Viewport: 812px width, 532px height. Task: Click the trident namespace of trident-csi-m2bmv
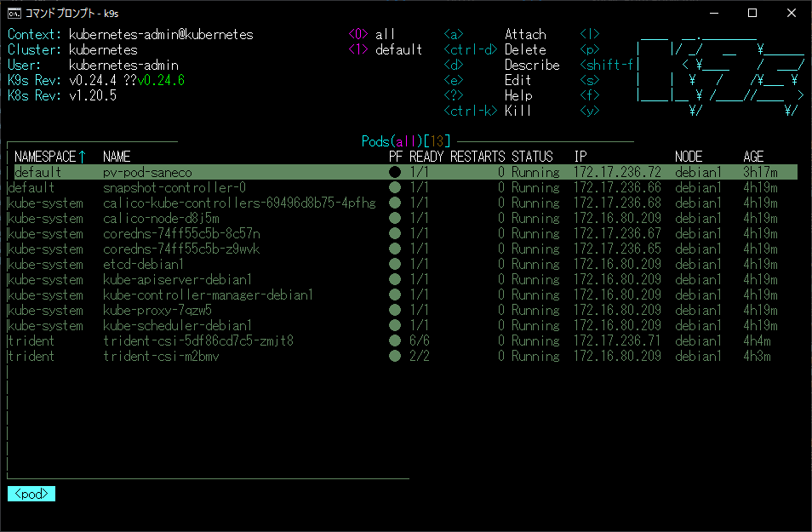[x=31, y=357]
